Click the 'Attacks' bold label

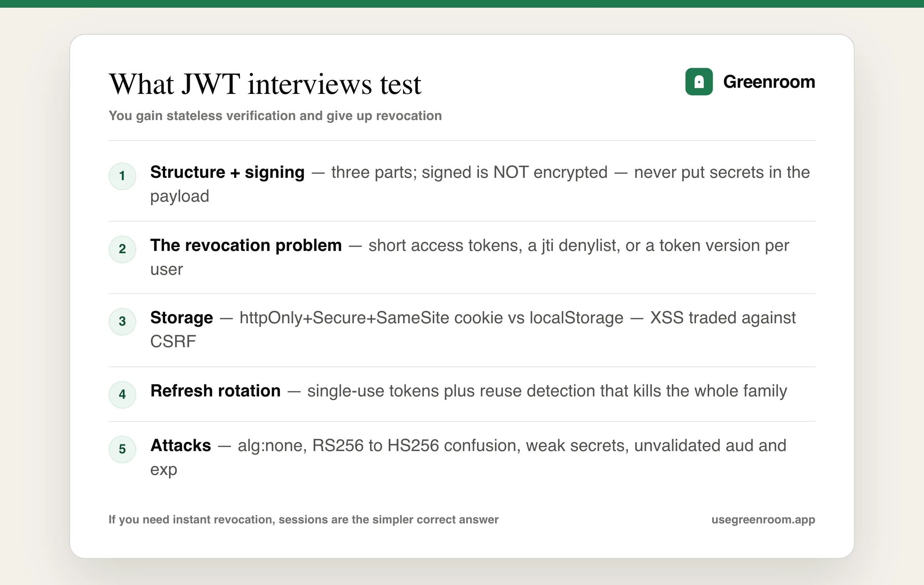point(181,446)
